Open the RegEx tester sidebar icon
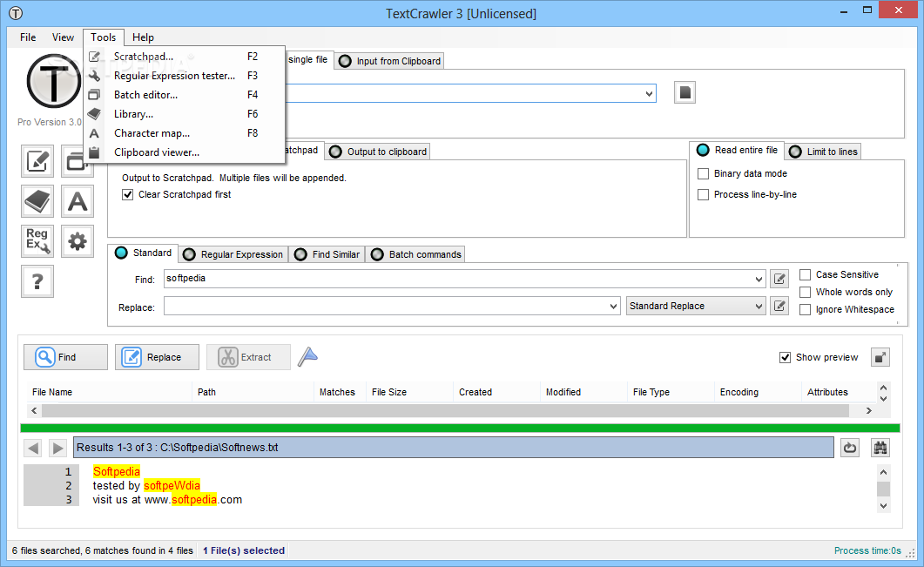This screenshot has height=567, width=924. click(x=37, y=241)
